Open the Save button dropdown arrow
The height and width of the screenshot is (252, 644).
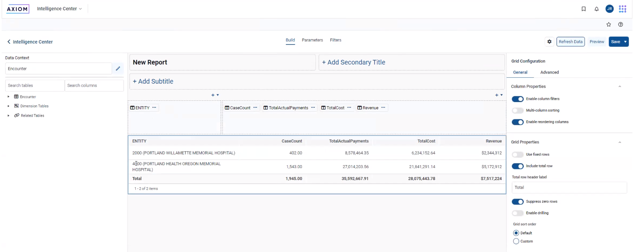pos(625,42)
